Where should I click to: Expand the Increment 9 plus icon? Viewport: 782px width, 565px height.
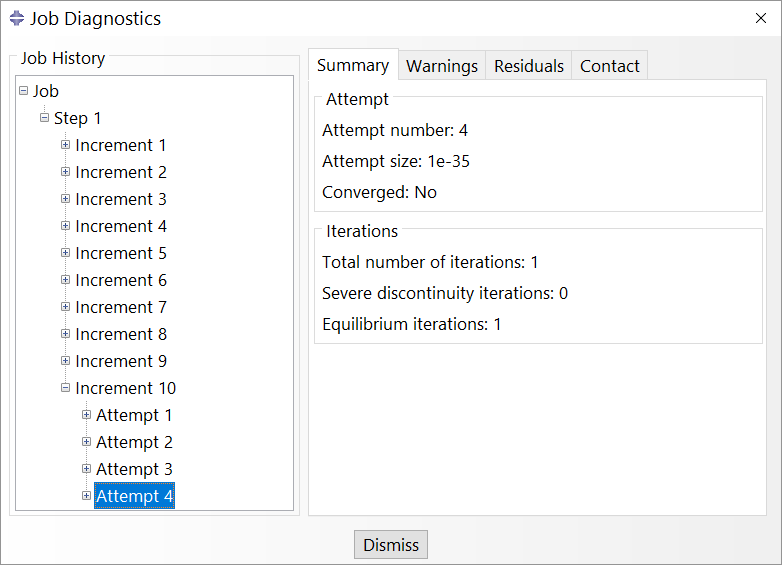65,361
